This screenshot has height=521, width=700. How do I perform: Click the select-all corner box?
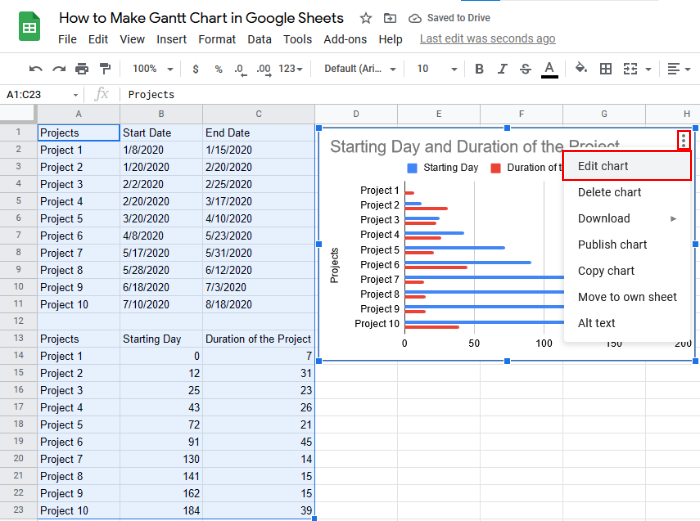click(x=18, y=114)
